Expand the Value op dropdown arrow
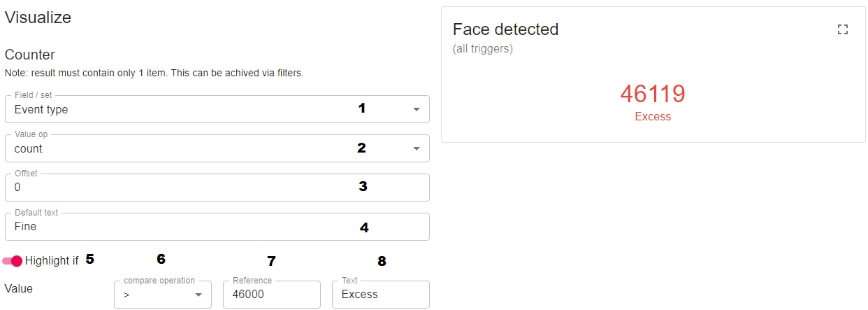 [416, 149]
